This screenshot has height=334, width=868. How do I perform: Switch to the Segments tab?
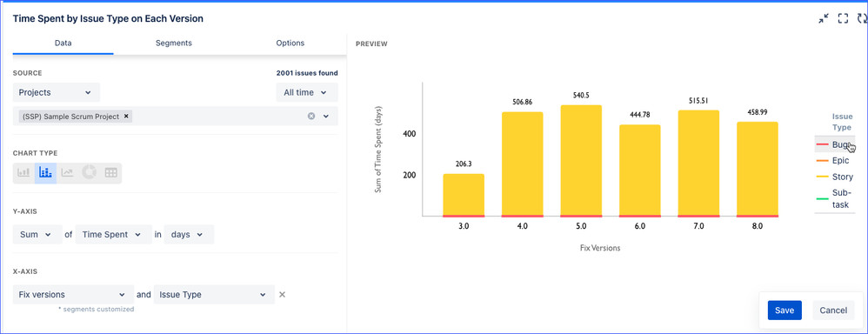(174, 43)
